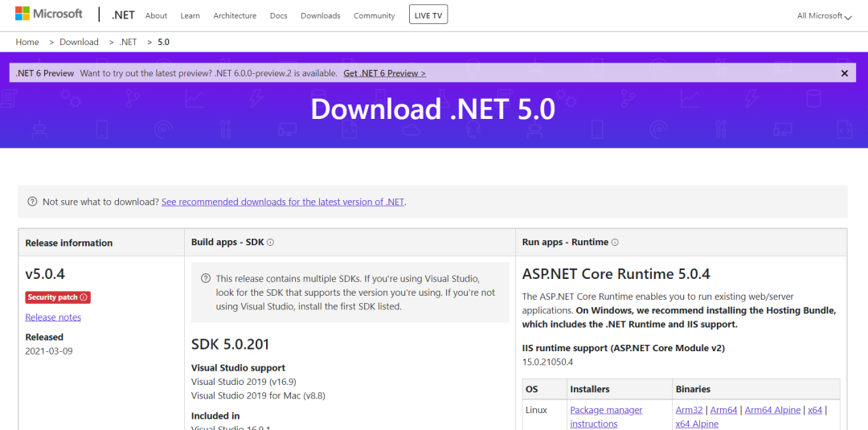Image resolution: width=868 pixels, height=430 pixels.
Task: Click the Microsoft logo
Action: 48,14
